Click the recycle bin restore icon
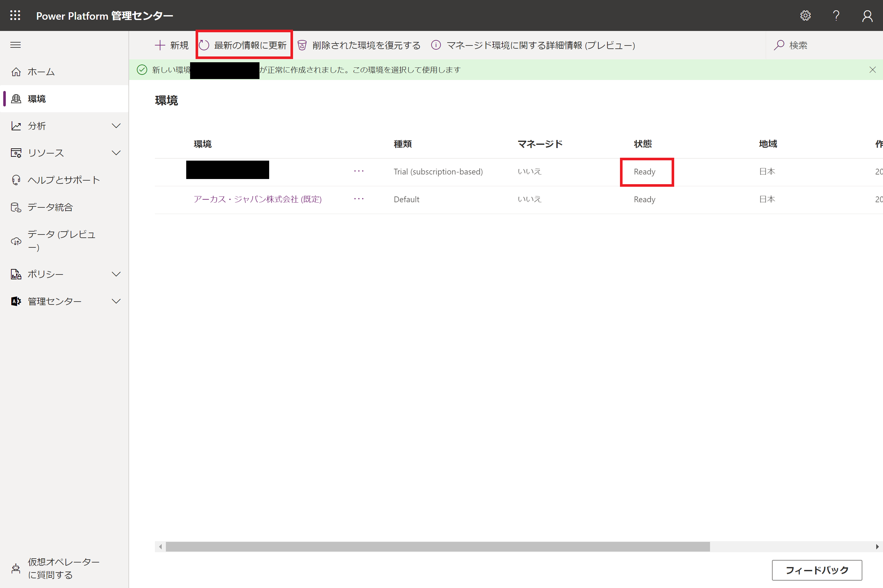The height and width of the screenshot is (588, 883). (302, 45)
